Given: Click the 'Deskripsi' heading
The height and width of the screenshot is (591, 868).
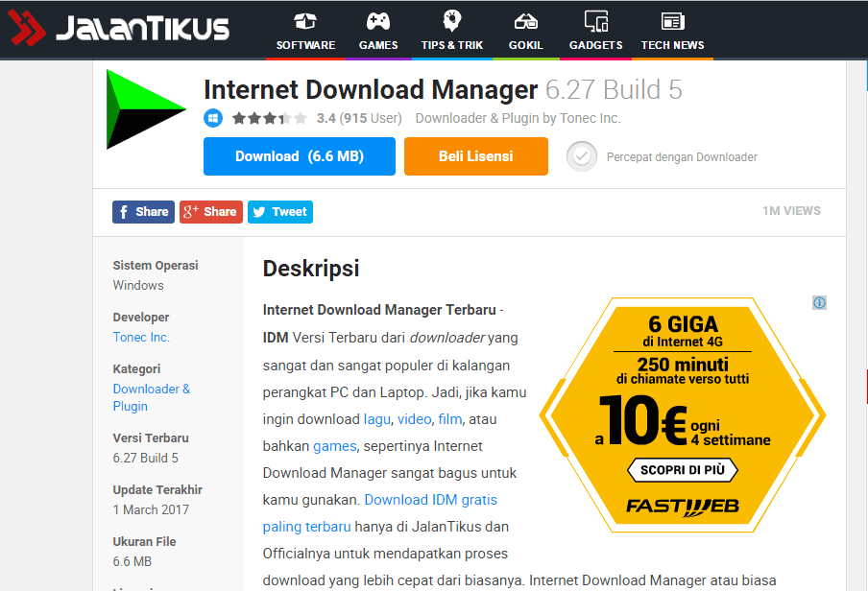Looking at the screenshot, I should 311,269.
